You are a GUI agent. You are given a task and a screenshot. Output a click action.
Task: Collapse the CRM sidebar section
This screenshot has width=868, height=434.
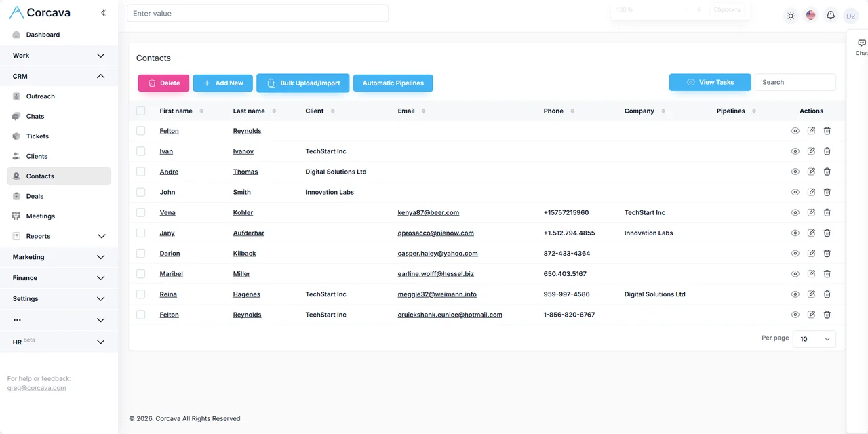coord(59,76)
